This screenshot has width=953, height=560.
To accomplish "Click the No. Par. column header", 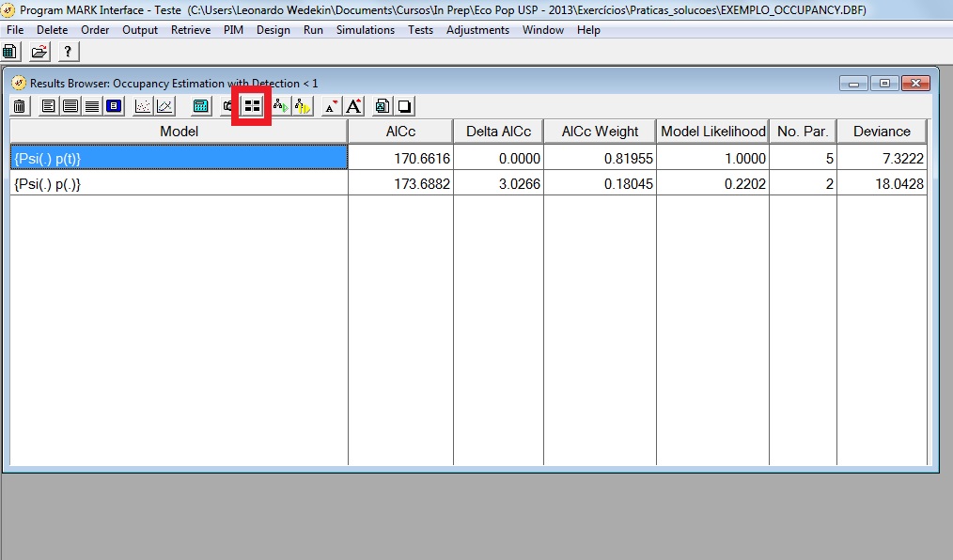I will pos(803,132).
